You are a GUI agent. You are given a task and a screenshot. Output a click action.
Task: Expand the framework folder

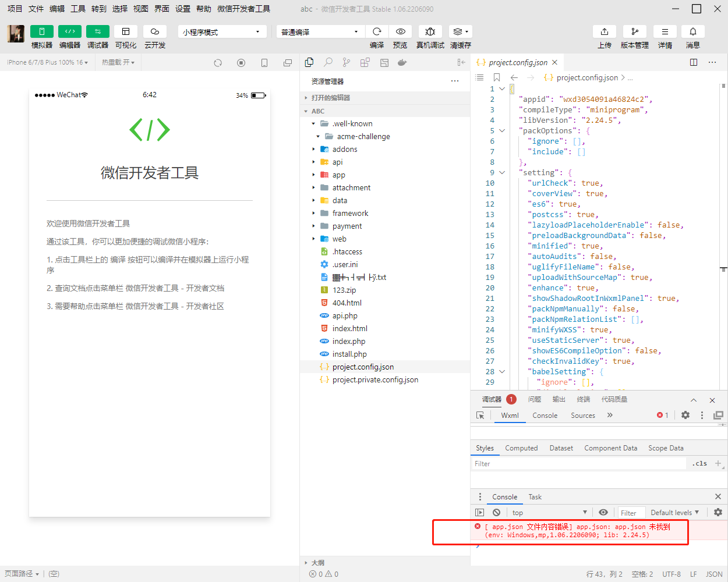pos(385,213)
